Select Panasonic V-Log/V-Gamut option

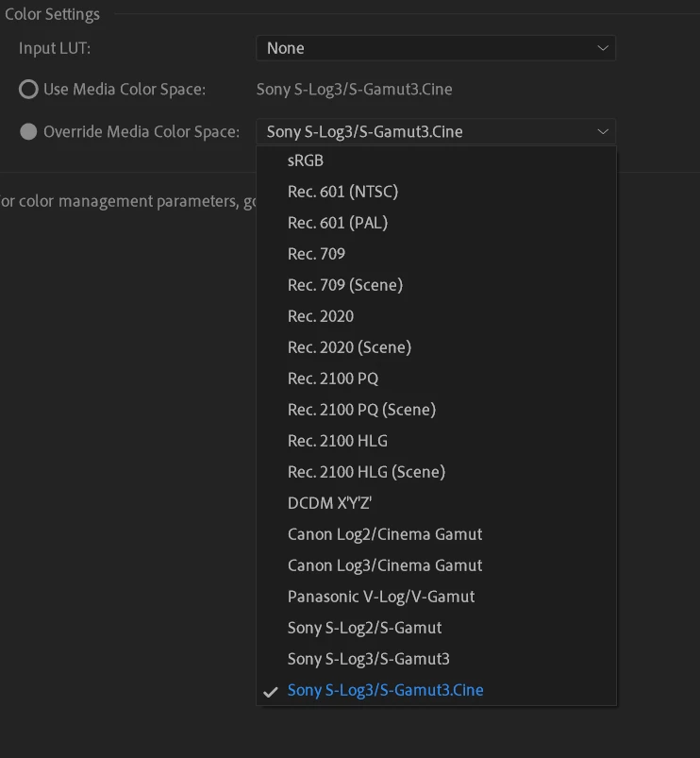381,597
